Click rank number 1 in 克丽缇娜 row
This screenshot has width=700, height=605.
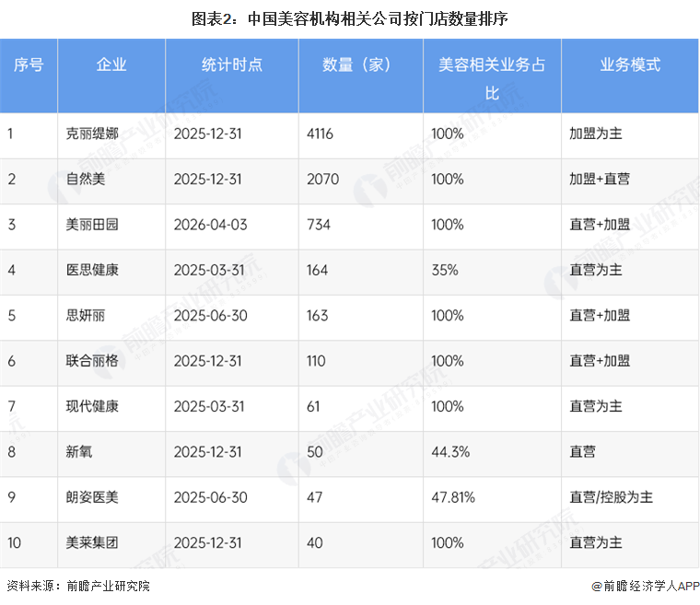tap(10, 134)
